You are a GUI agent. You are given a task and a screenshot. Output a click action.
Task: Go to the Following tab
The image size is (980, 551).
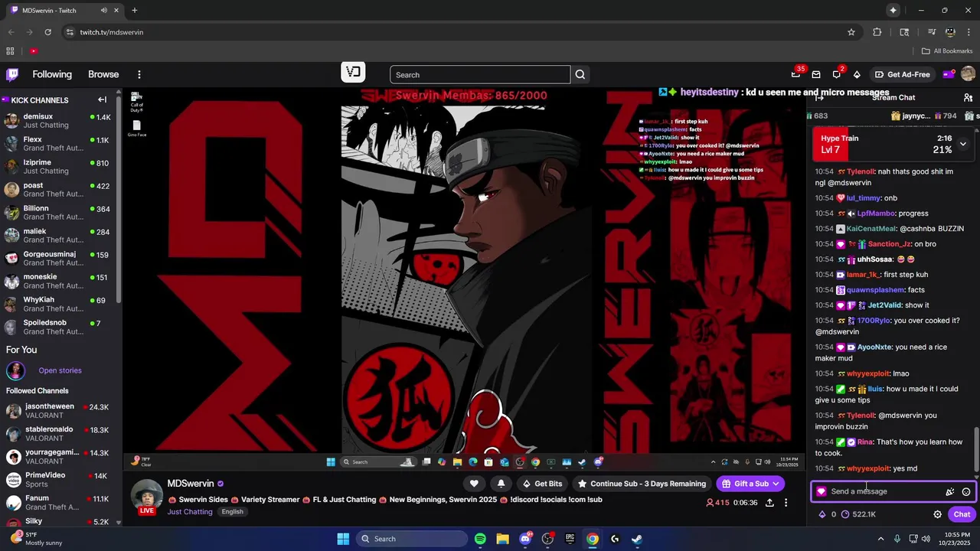coord(52,74)
